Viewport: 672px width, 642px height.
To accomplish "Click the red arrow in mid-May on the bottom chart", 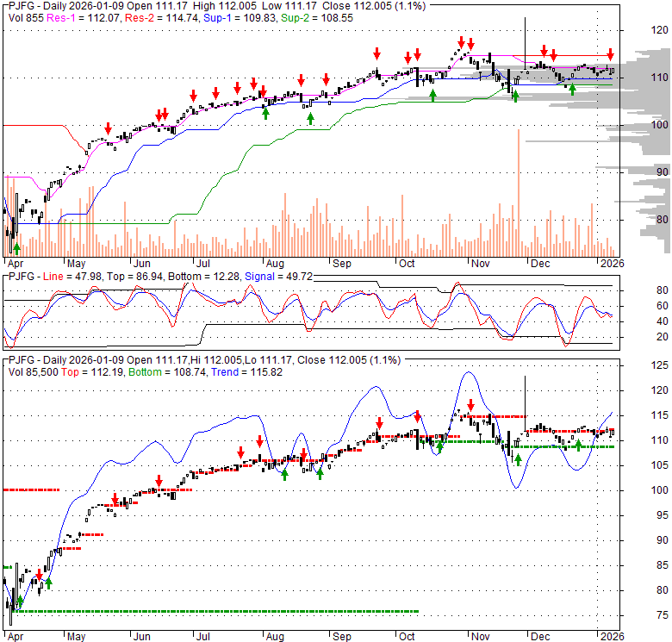I will [x=115, y=499].
